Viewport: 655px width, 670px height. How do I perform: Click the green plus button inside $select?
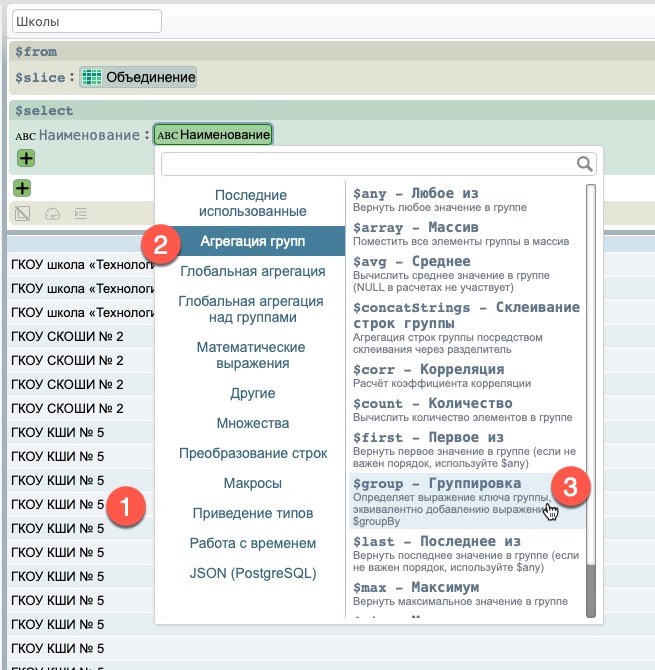pyautogui.click(x=26, y=158)
